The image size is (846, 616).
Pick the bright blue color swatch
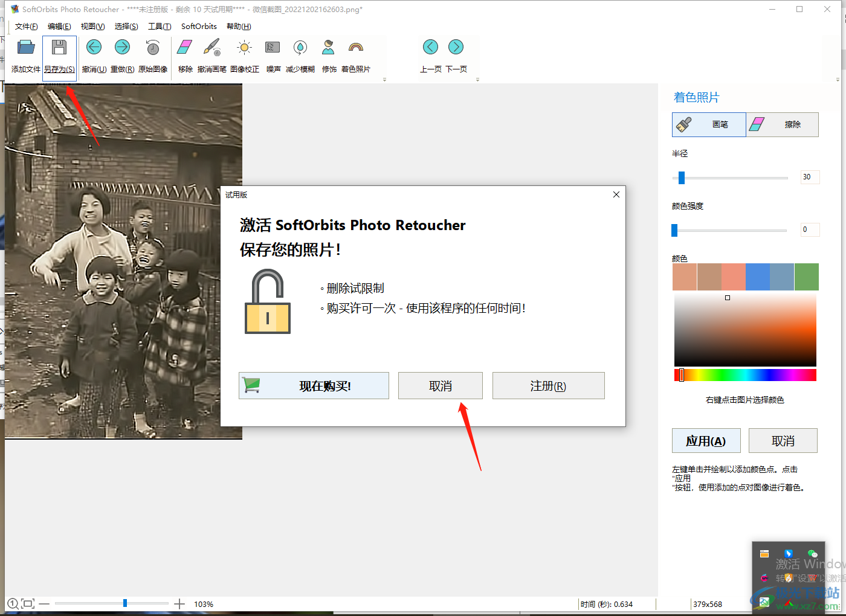(x=758, y=277)
